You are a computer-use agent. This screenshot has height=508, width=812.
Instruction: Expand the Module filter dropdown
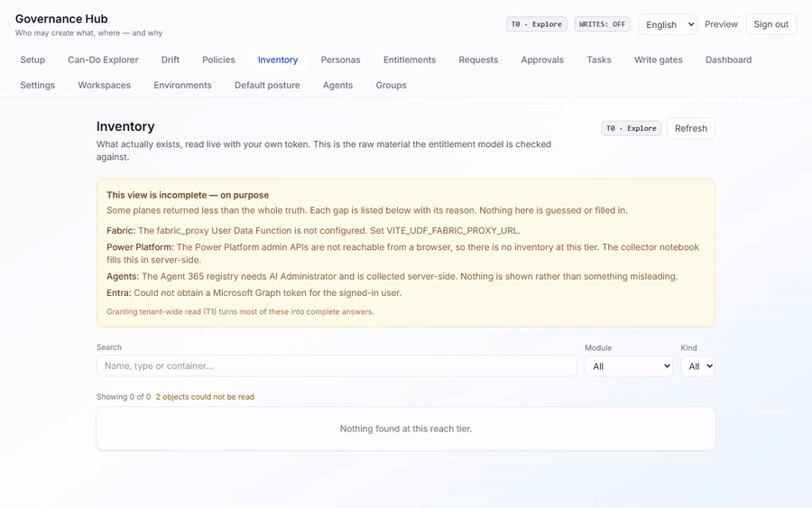[x=629, y=366]
